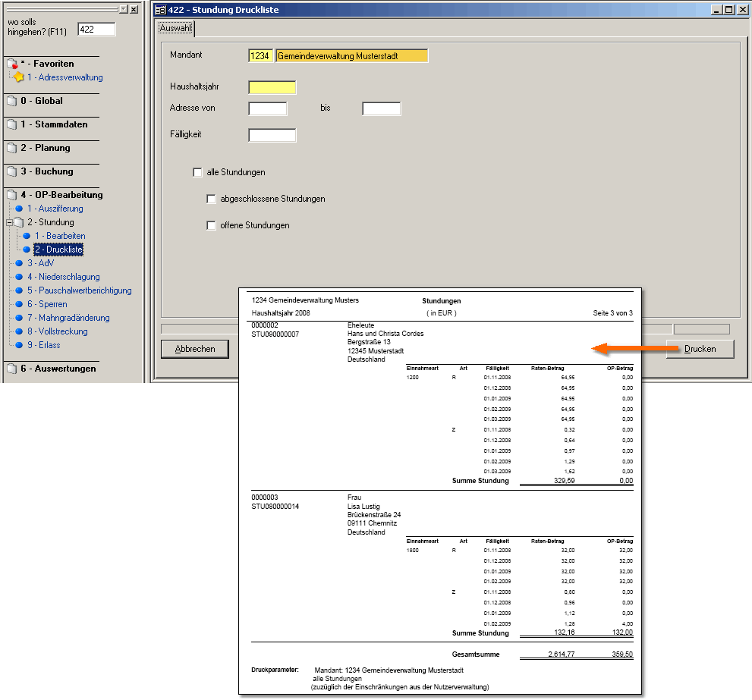The width and height of the screenshot is (752, 700).
Task: Click the Buchung section folder icon
Action: 11,171
